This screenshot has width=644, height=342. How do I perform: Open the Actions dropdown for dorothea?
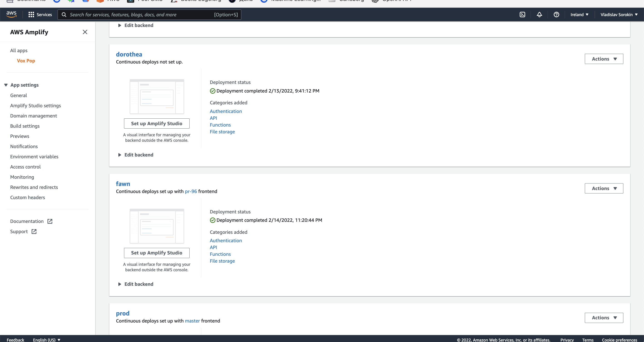pos(604,59)
